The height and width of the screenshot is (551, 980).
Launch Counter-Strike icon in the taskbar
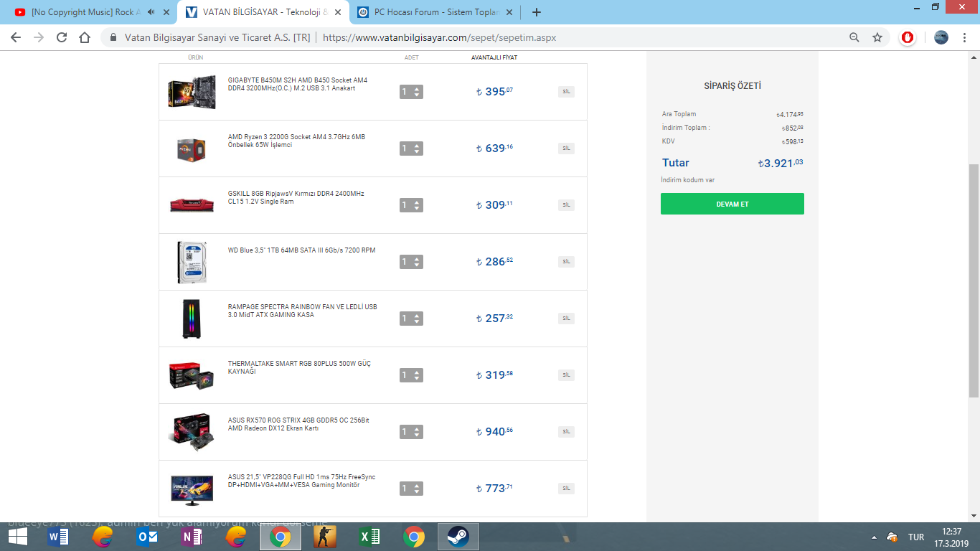click(325, 537)
